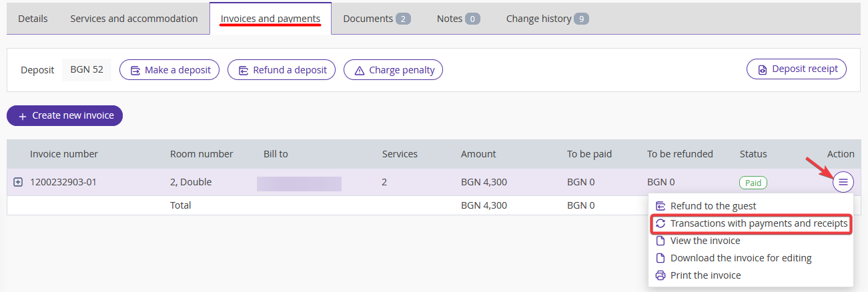
Task: Click the blurred Bill to name
Action: pos(299,183)
